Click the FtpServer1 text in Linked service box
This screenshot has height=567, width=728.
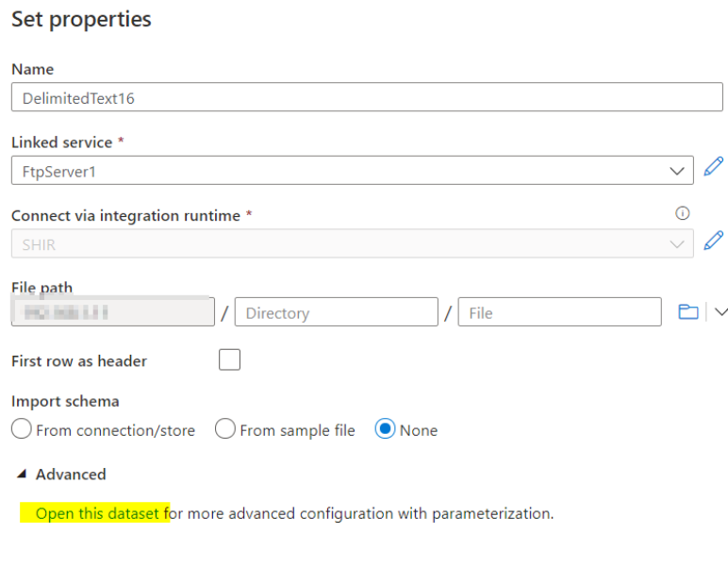coord(59,172)
